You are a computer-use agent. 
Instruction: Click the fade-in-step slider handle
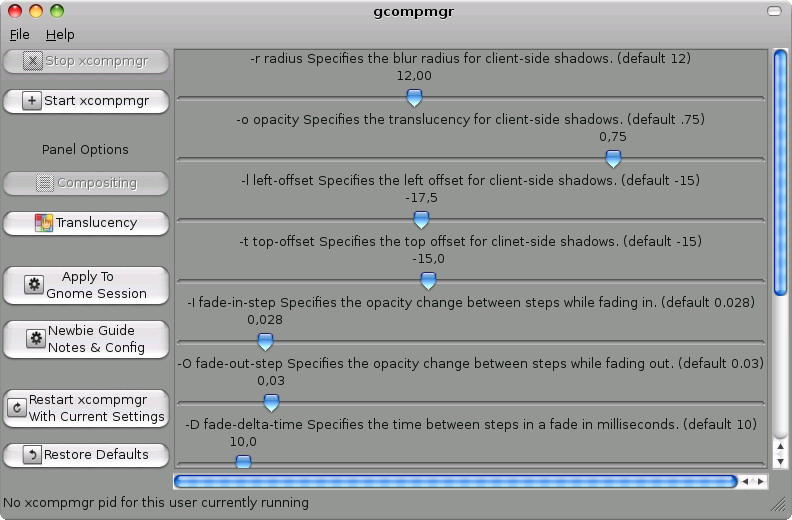tap(265, 342)
